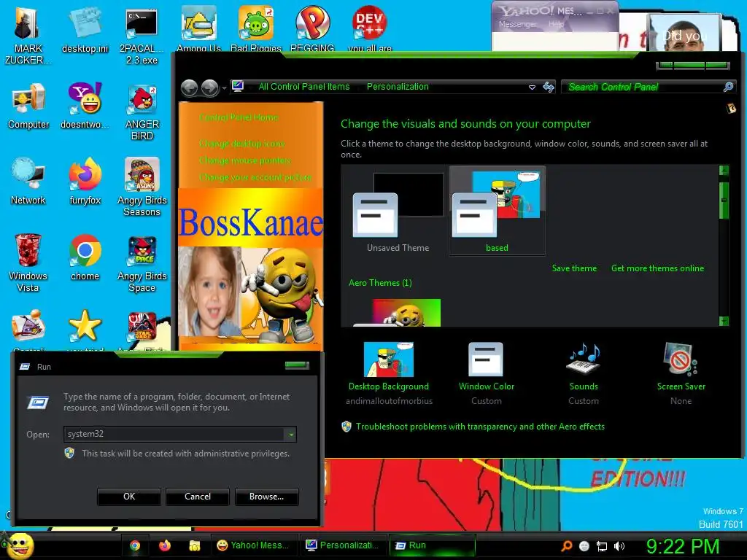Image resolution: width=747 pixels, height=560 pixels.
Task: Click the network tray icon
Action: coord(602,546)
